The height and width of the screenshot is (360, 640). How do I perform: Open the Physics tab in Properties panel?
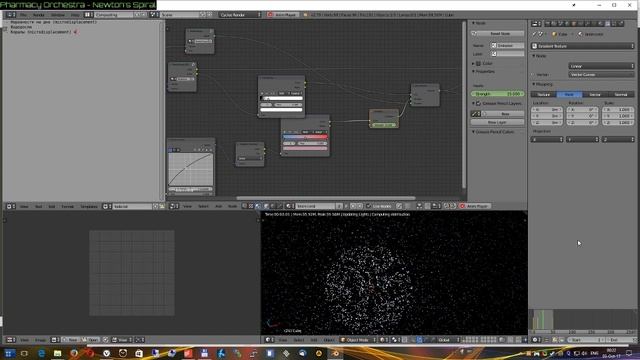coord(620,23)
